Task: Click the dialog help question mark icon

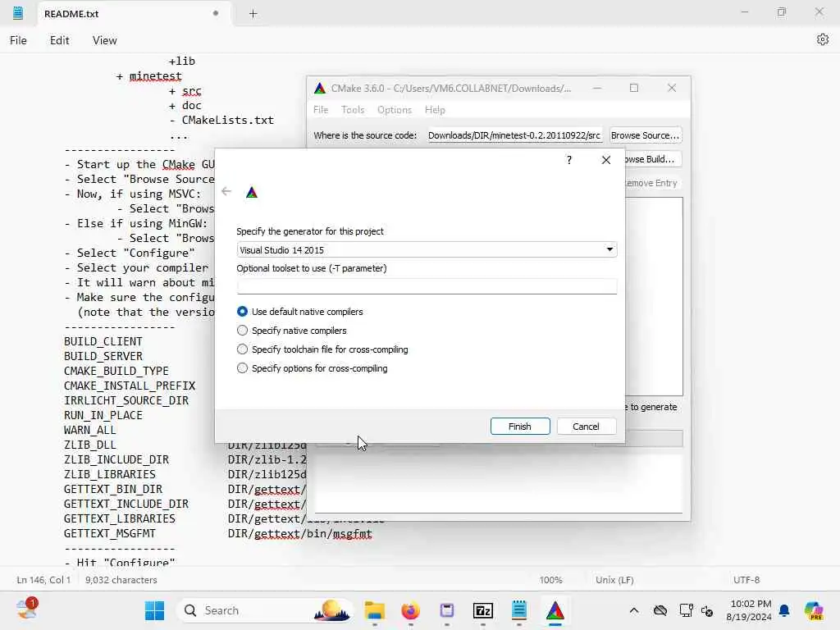Action: coord(569,160)
